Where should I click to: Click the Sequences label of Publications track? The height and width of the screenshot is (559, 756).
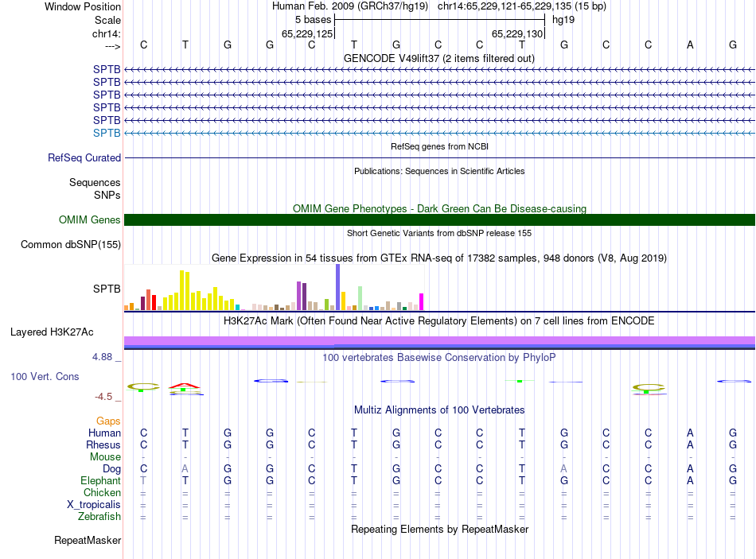pos(95,182)
